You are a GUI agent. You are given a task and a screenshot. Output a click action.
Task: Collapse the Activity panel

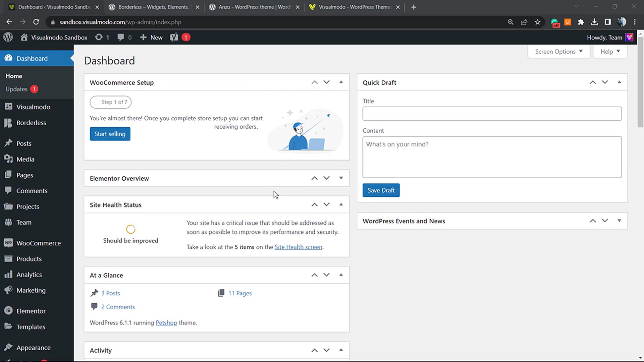pos(341,350)
